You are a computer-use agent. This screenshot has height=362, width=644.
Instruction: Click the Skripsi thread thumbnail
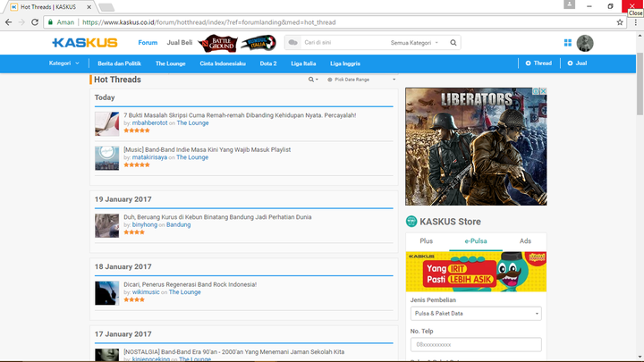(x=106, y=124)
